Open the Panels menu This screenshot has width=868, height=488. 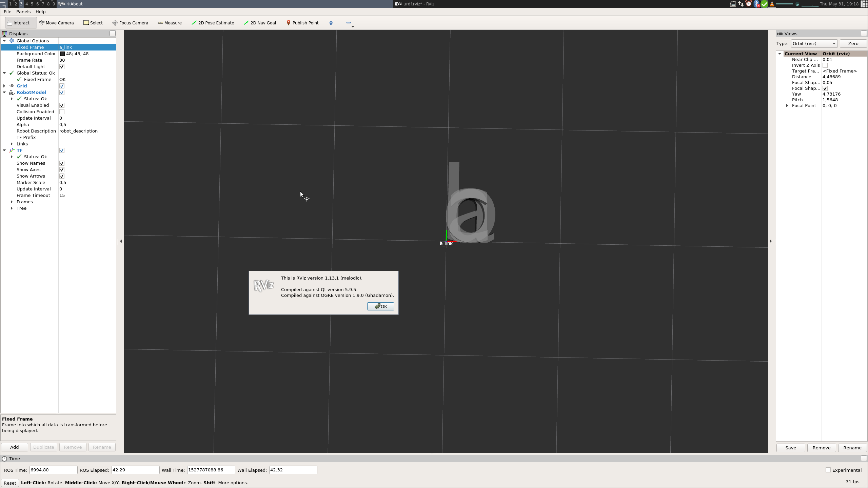click(x=23, y=12)
